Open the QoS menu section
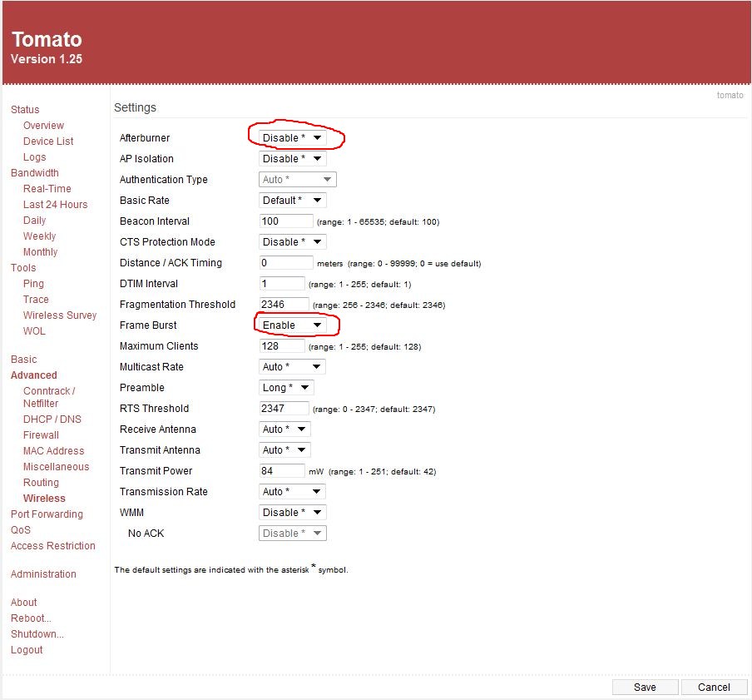Screen dimensions: 752x700 [x=21, y=530]
